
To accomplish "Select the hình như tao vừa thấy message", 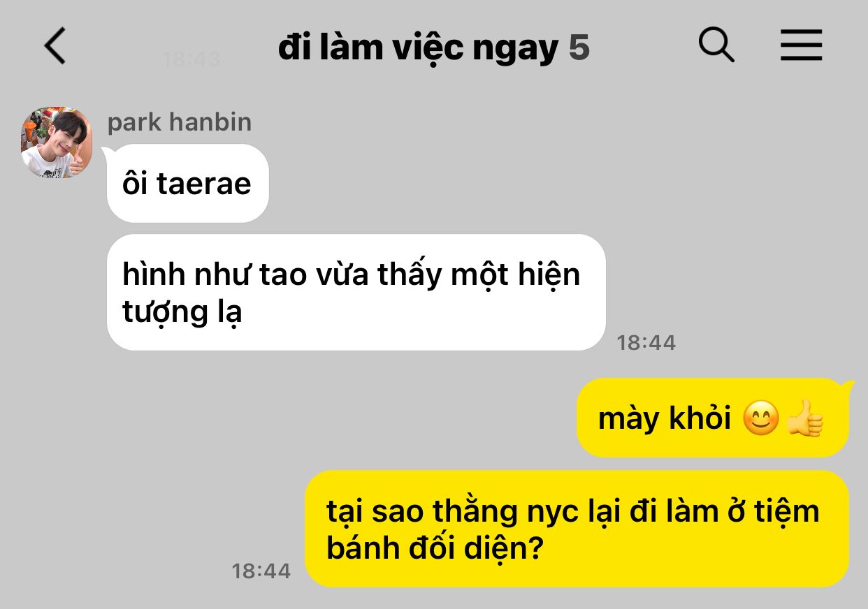I will (356, 292).
